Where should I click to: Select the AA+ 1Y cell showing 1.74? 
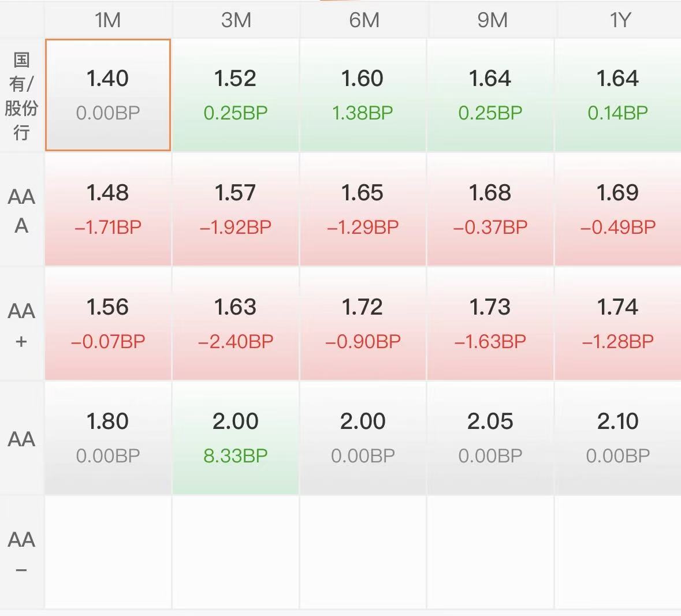point(618,323)
